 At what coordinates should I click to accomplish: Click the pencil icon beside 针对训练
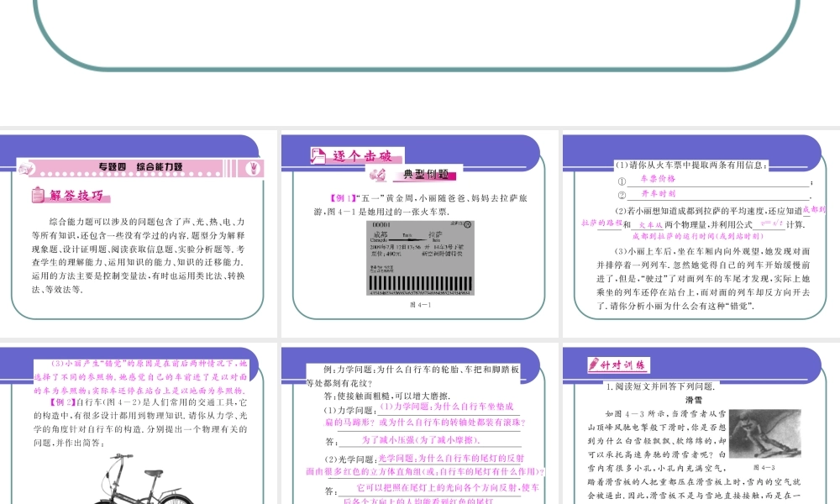pos(595,363)
